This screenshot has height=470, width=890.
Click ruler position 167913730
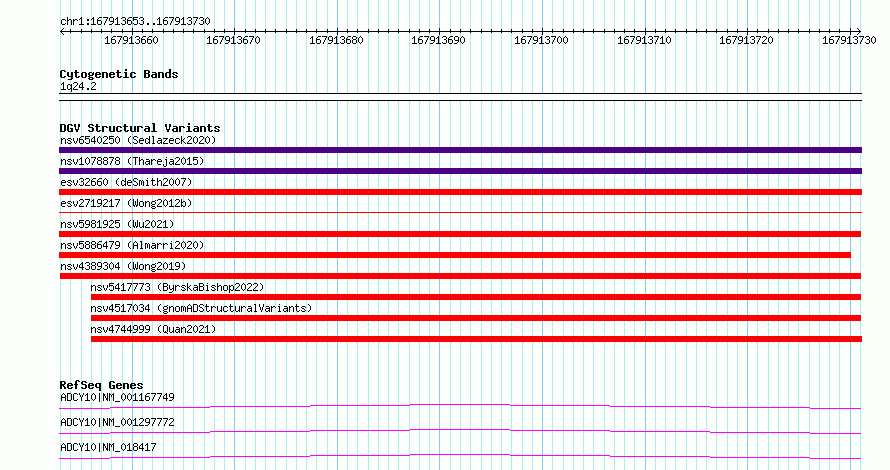849,40
